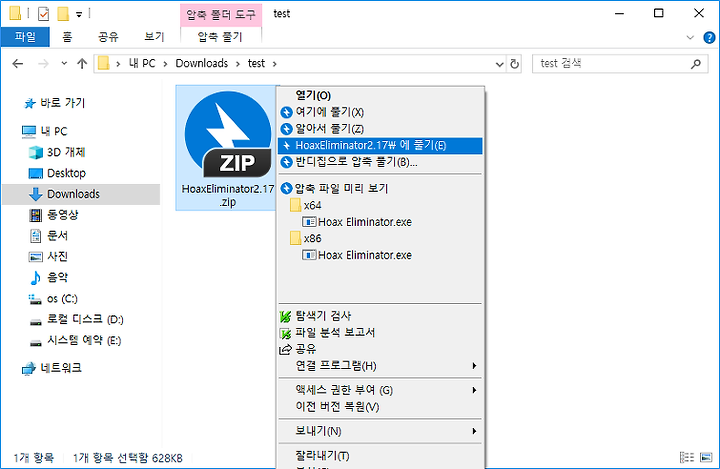Click the search magnifier icon
Image resolution: width=720 pixels, height=469 pixels.
click(x=696, y=64)
